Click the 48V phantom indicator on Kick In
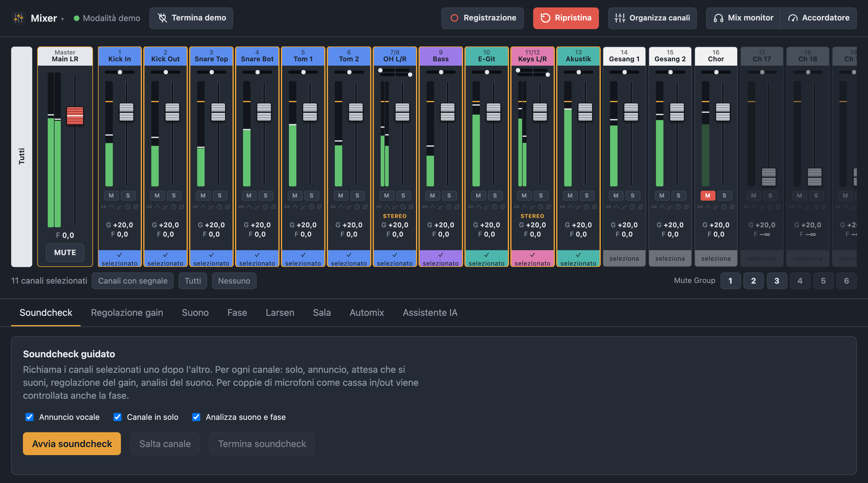The height and width of the screenshot is (483, 868). click(x=104, y=207)
